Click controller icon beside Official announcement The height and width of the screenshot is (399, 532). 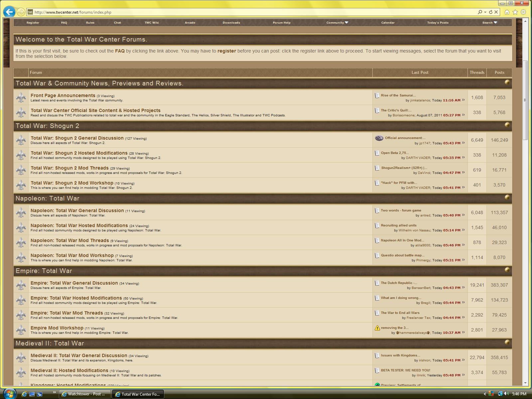(x=379, y=138)
